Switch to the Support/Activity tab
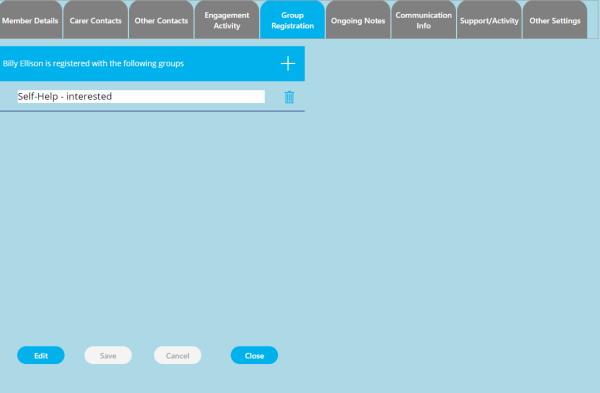600x393 pixels. (x=489, y=20)
